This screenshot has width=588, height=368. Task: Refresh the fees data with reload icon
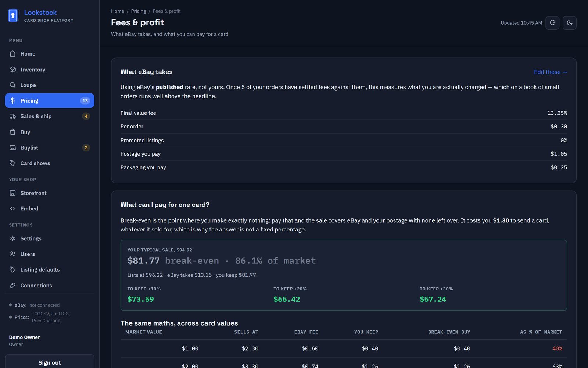point(552,23)
